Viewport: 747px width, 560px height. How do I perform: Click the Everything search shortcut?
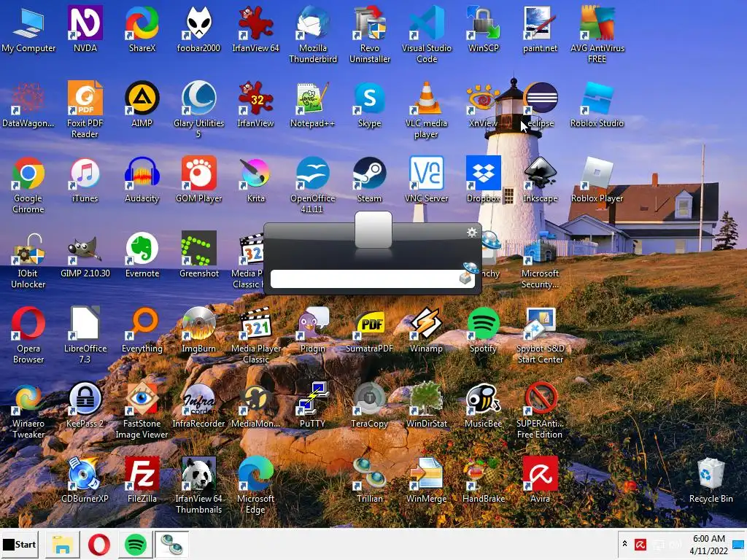(142, 330)
